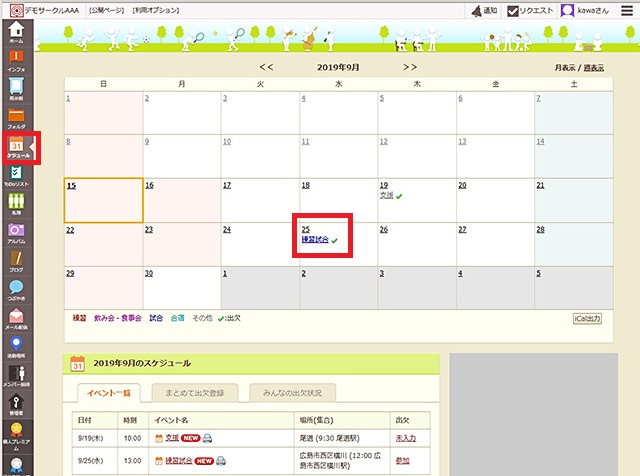
Task: Open the ToDo list sidebar icon
Action: [16, 177]
